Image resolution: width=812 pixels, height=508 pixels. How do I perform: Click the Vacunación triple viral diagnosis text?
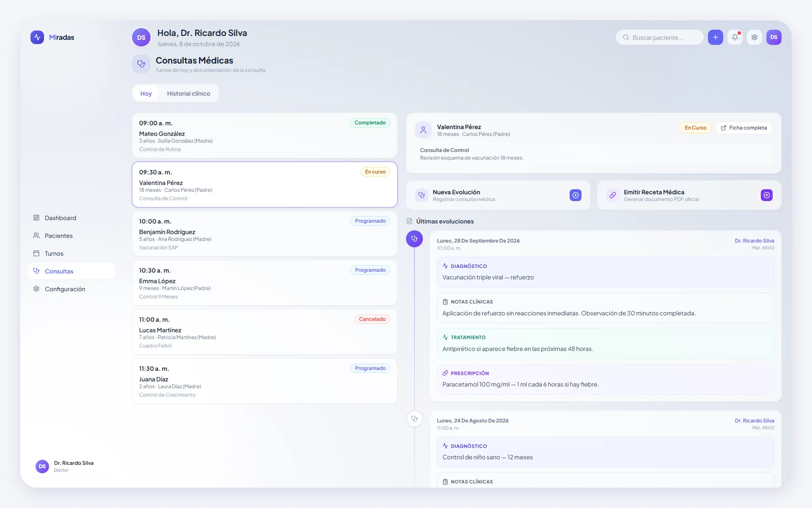488,277
